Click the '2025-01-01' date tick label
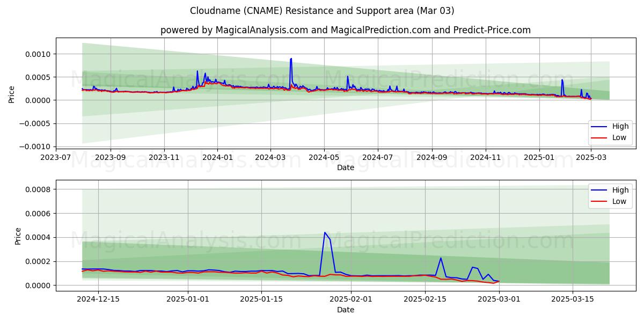 tap(188, 299)
